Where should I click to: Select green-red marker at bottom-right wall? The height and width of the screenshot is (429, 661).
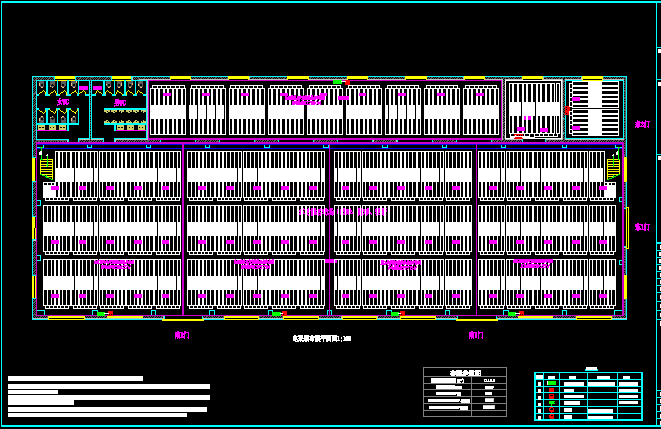(513, 314)
